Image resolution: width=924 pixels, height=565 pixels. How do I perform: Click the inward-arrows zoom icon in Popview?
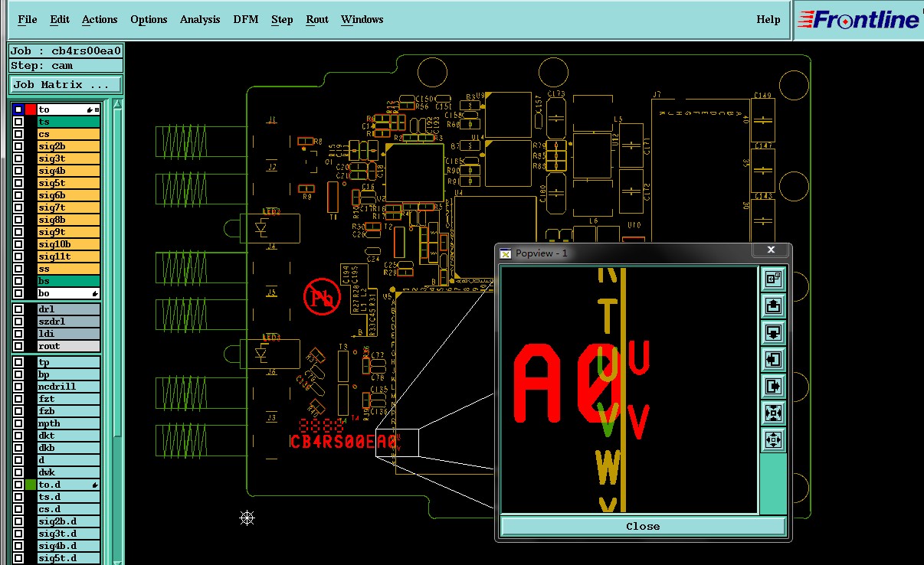pyautogui.click(x=773, y=413)
